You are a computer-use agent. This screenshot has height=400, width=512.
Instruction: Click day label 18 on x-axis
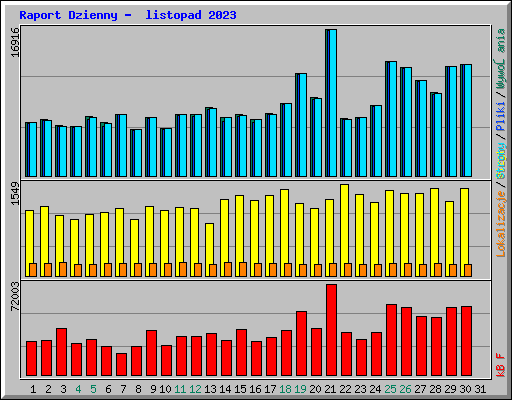click(x=285, y=389)
